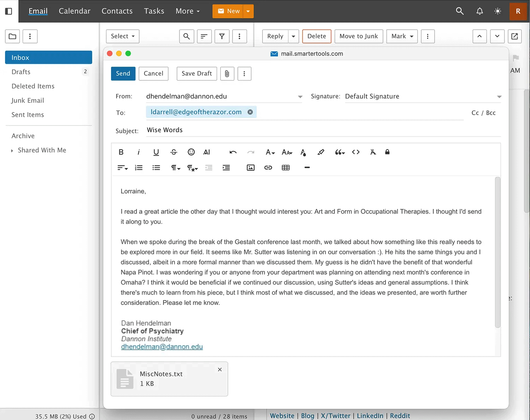Image resolution: width=530 pixels, height=420 pixels.
Task: Insert a table into the email body
Action: pyautogui.click(x=285, y=167)
